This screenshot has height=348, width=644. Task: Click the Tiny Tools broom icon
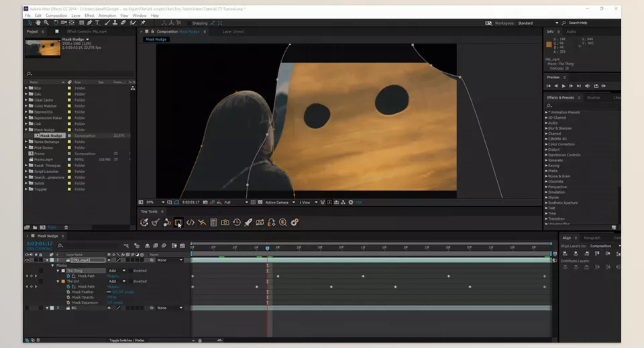(155, 223)
